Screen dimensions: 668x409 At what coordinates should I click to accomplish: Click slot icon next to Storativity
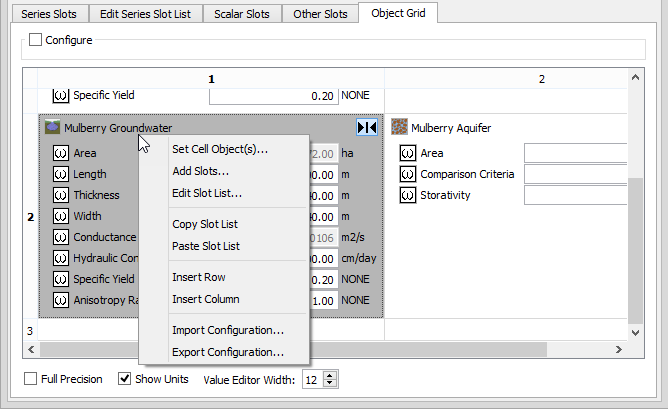point(407,195)
